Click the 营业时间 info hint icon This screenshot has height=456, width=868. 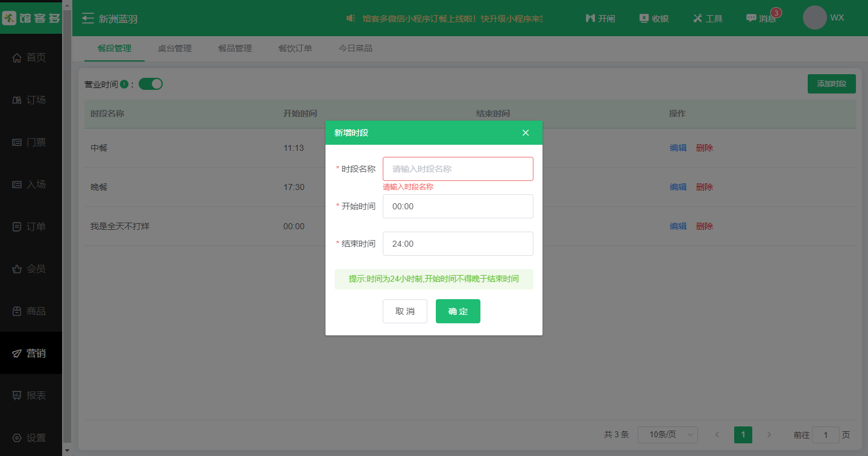(x=124, y=84)
